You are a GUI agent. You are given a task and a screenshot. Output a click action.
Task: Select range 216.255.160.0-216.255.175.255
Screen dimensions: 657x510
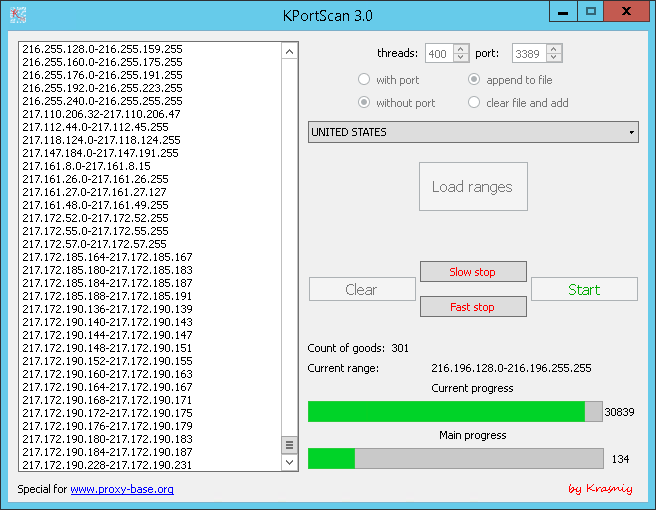point(102,62)
